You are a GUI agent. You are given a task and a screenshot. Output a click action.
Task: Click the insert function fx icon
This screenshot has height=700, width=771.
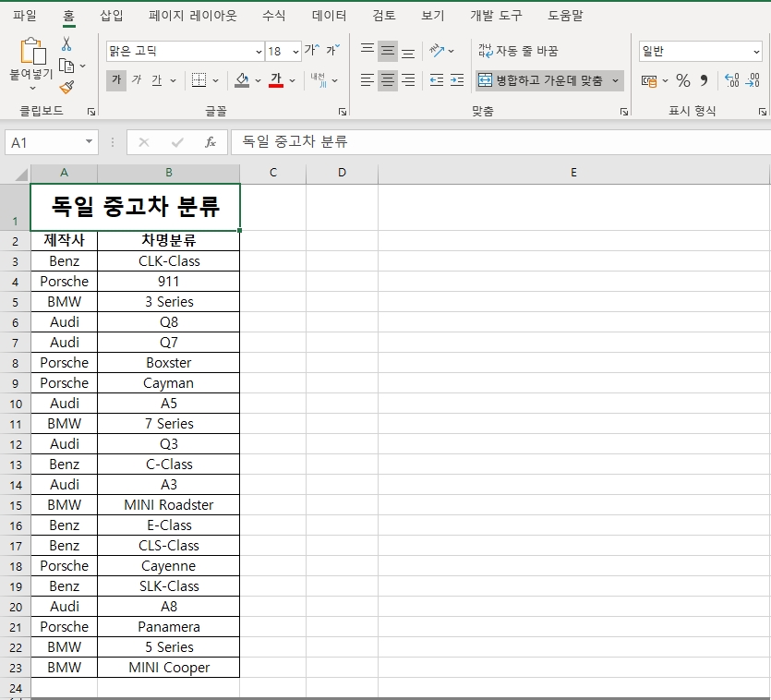click(211, 142)
